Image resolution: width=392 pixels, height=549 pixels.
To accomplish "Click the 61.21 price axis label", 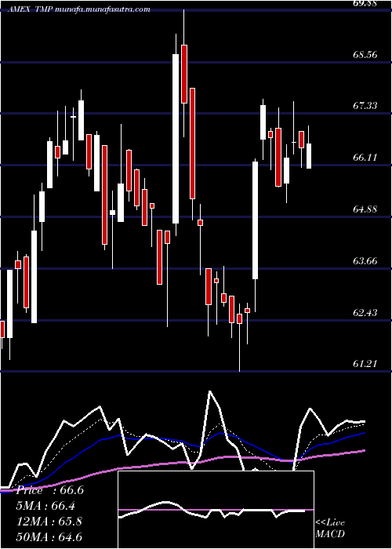I will tap(365, 364).
